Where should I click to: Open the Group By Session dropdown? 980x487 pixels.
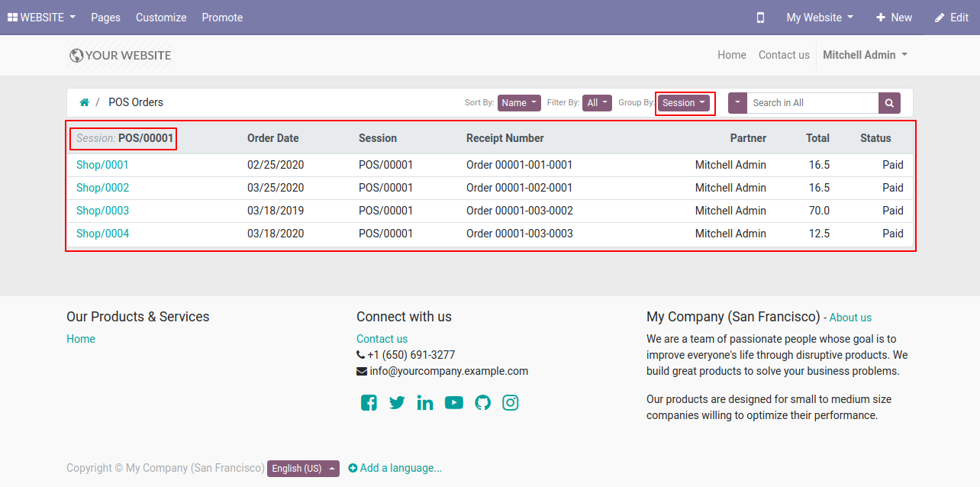pos(684,103)
